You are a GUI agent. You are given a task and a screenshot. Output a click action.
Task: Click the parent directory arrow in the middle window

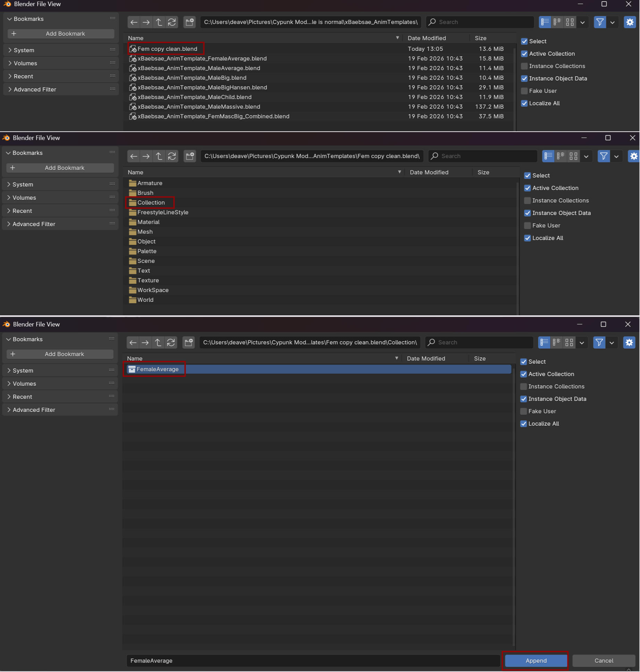tap(159, 156)
